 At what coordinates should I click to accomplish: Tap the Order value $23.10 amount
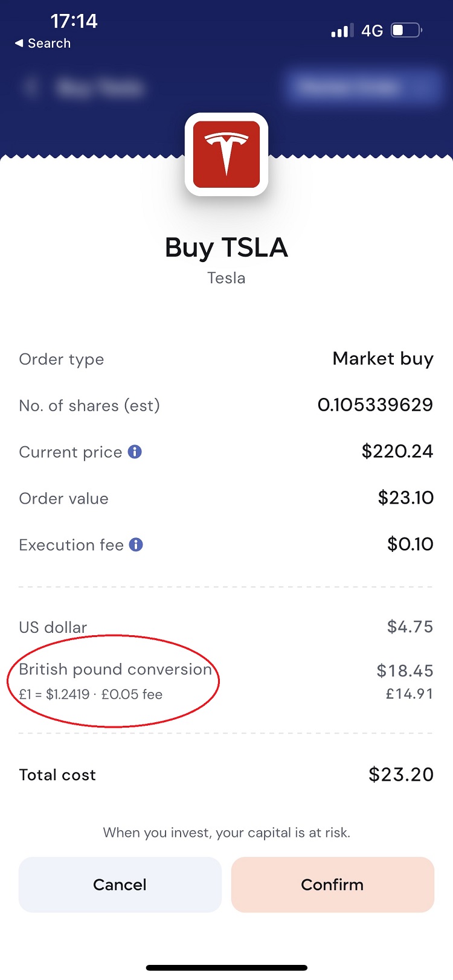point(406,498)
